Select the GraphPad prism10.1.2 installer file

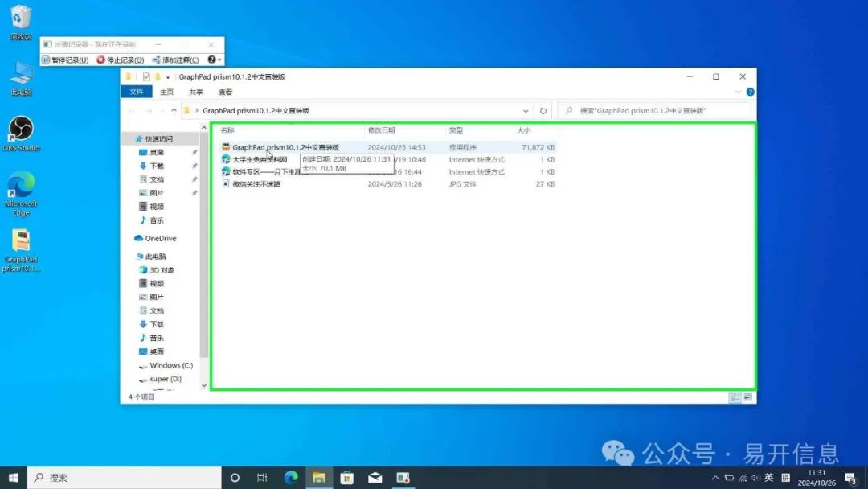pyautogui.click(x=285, y=147)
